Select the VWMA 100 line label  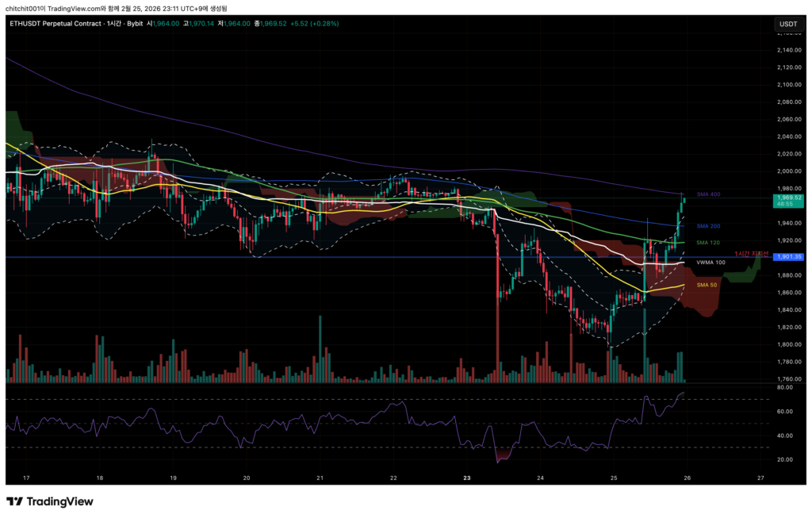pyautogui.click(x=710, y=262)
